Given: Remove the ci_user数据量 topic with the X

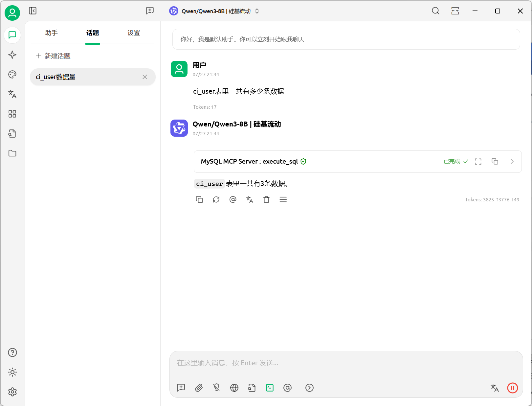Looking at the screenshot, I should tap(145, 77).
